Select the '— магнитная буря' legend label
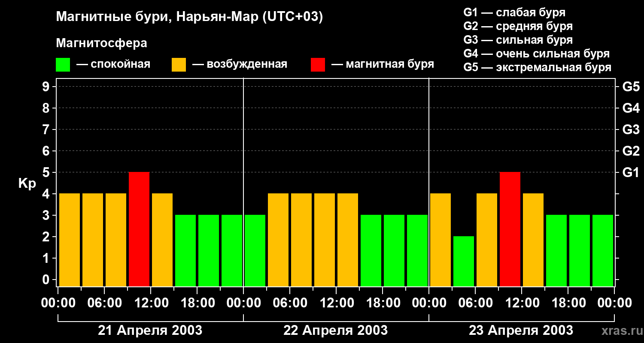Viewport: 644px width, 343px height. click(x=383, y=64)
